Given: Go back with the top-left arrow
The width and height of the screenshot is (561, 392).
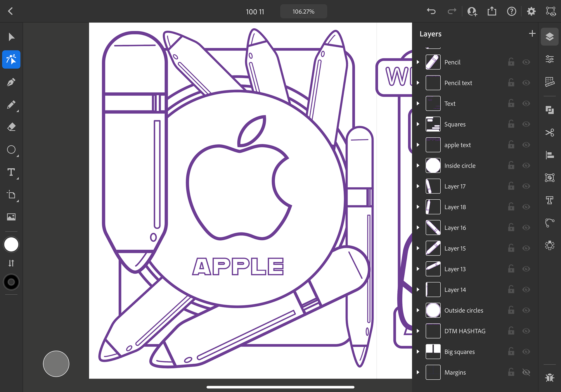Looking at the screenshot, I should click(11, 11).
